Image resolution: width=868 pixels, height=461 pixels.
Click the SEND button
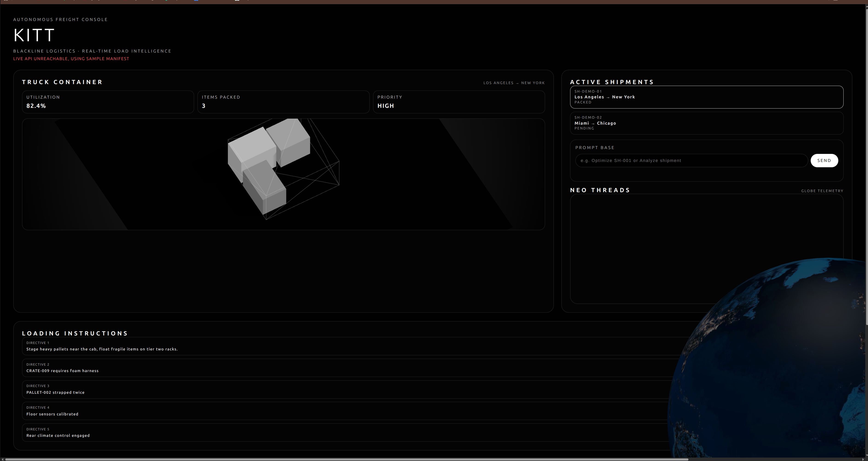pos(824,161)
